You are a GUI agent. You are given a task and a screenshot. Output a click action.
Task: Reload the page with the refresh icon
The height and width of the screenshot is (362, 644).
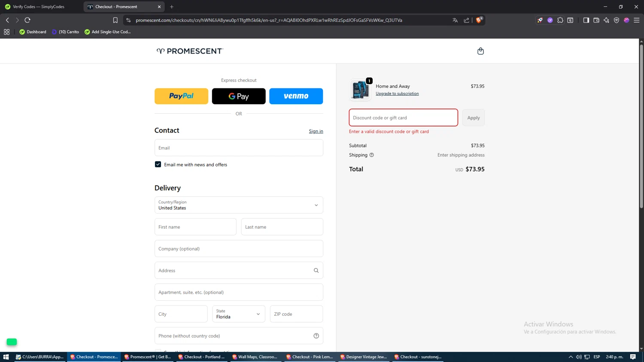pos(27,20)
